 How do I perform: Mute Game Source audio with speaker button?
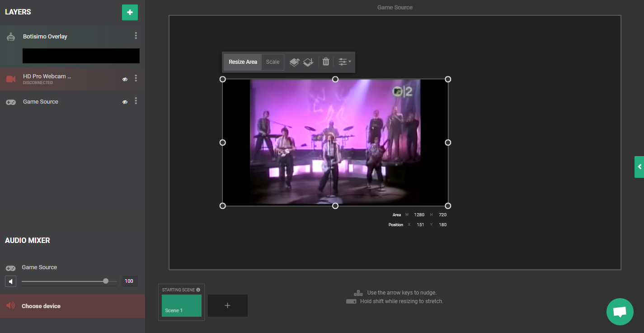10,281
